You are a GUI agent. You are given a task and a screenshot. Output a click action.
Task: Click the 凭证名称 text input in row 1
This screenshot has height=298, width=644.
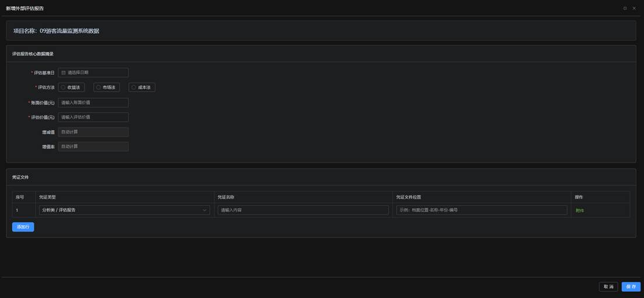[302, 210]
